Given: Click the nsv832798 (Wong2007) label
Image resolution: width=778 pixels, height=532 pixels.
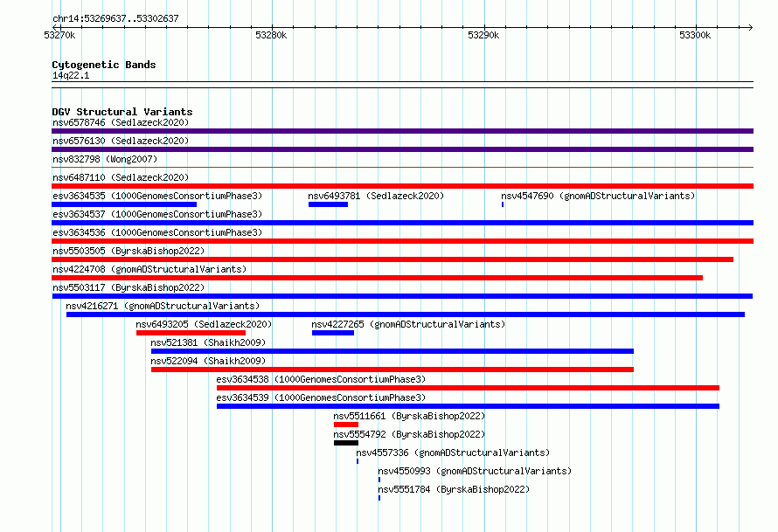Looking at the screenshot, I should pyautogui.click(x=105, y=159).
